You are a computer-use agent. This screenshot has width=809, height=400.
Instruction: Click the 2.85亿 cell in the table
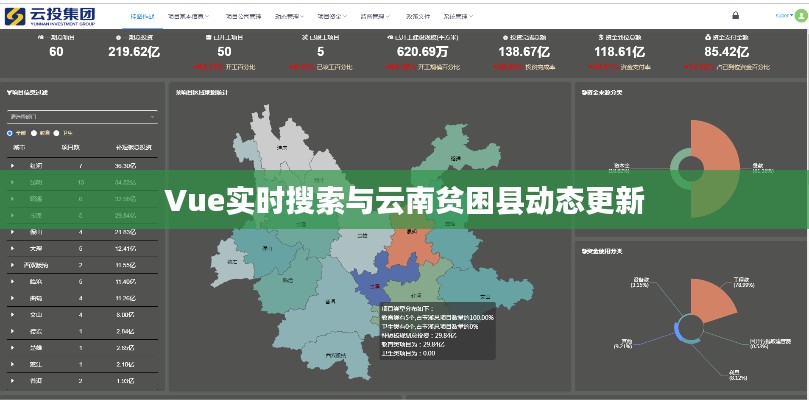125,348
